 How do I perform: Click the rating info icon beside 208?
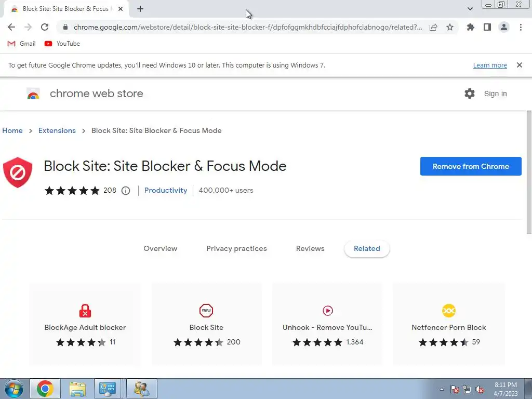click(x=126, y=191)
